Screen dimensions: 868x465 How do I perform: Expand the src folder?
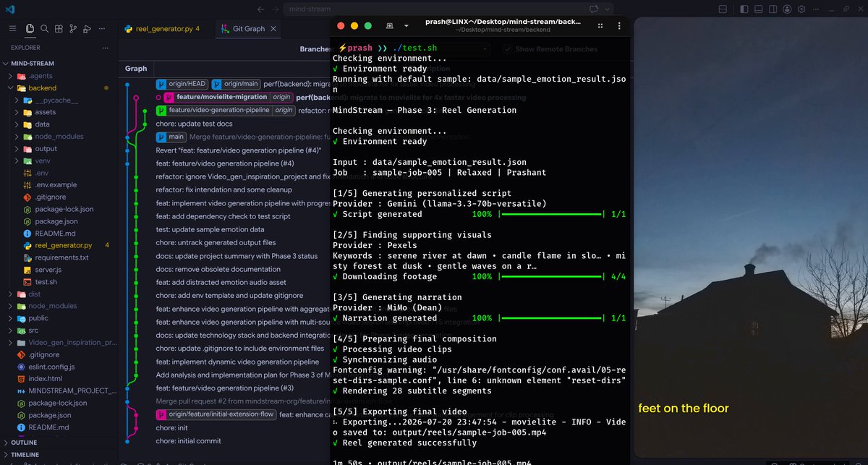tap(59, 330)
